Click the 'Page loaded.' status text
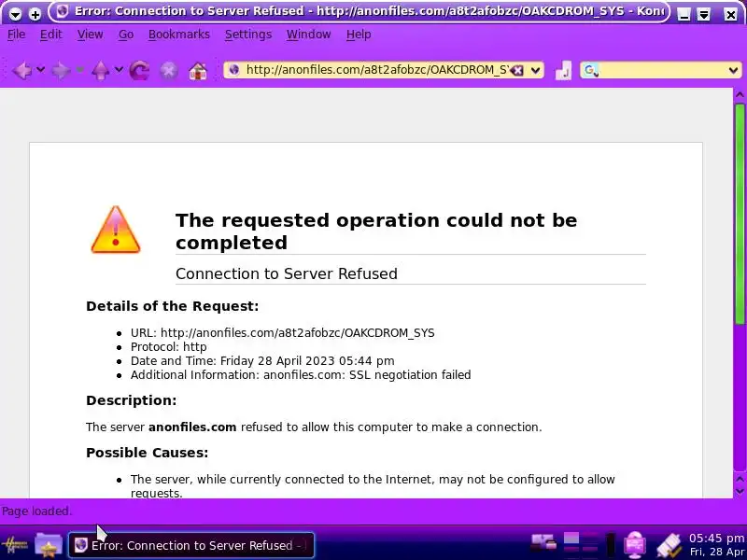The width and height of the screenshot is (747, 560). (36, 511)
